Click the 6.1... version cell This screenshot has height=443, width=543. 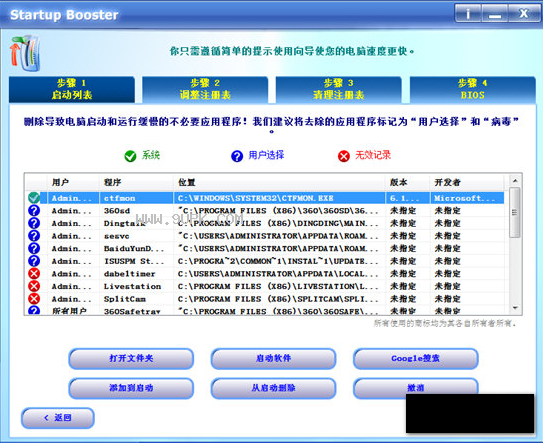point(408,198)
